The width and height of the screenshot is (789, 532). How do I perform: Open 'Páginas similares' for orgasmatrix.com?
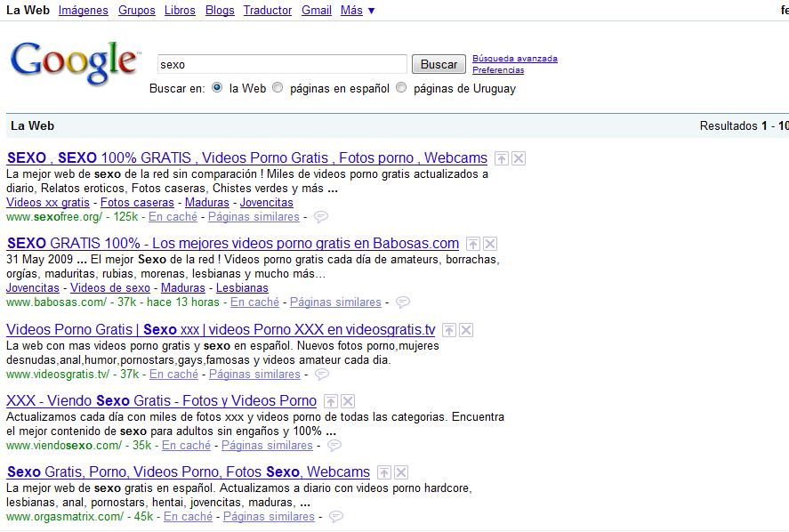[269, 517]
